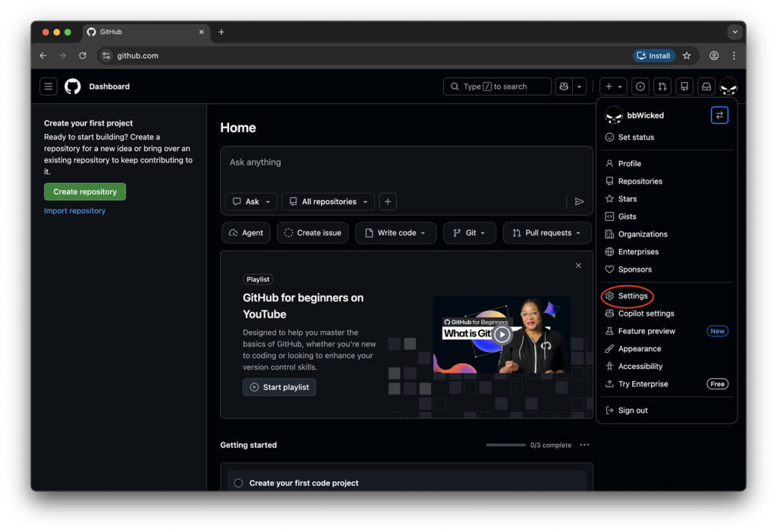
Task: Click the green Create repository button
Action: point(85,192)
